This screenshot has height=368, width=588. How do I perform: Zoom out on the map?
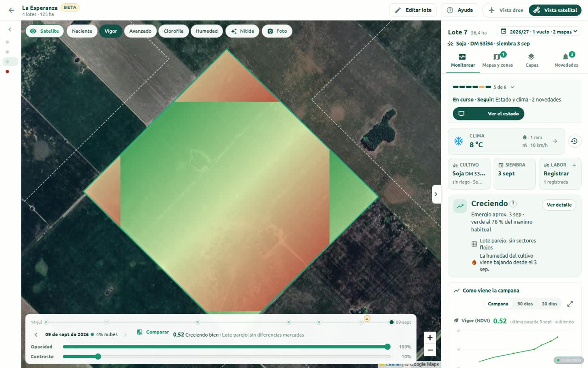(x=430, y=350)
